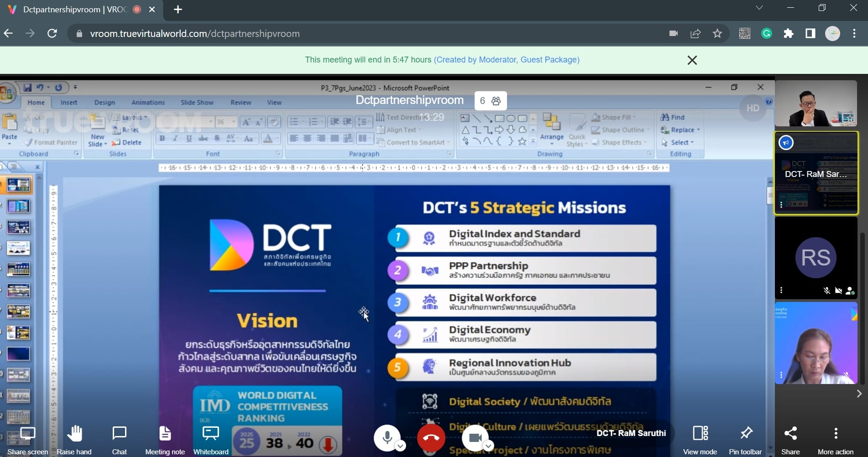The width and height of the screenshot is (868, 457).
Task: Toggle the HD quality badge
Action: click(x=753, y=108)
